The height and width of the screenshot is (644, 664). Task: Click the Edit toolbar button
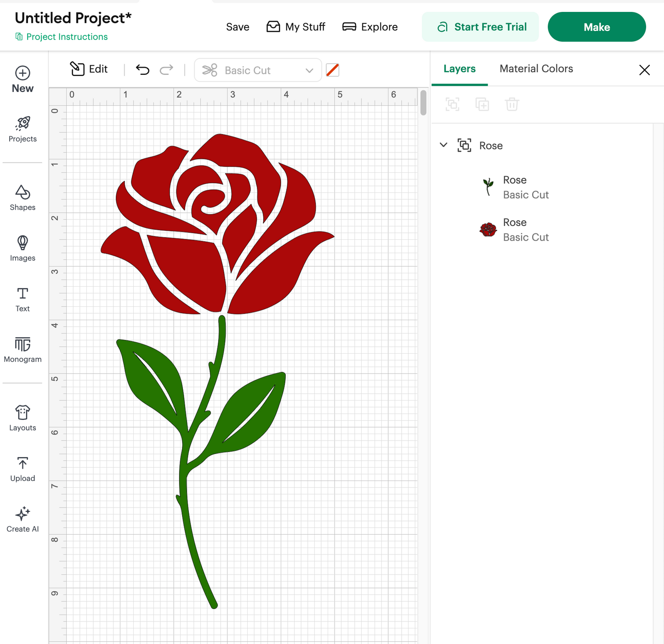coord(89,69)
